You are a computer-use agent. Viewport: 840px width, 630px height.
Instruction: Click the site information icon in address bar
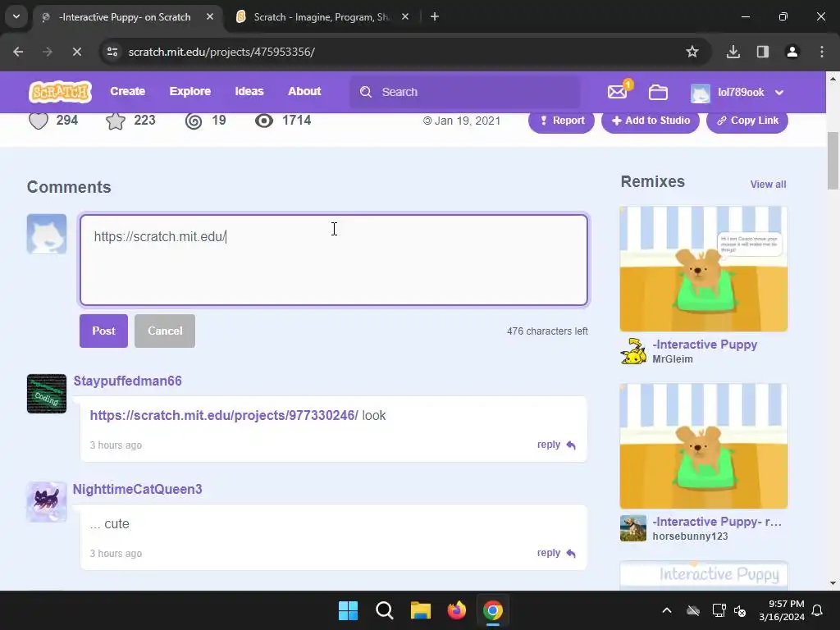pyautogui.click(x=112, y=52)
